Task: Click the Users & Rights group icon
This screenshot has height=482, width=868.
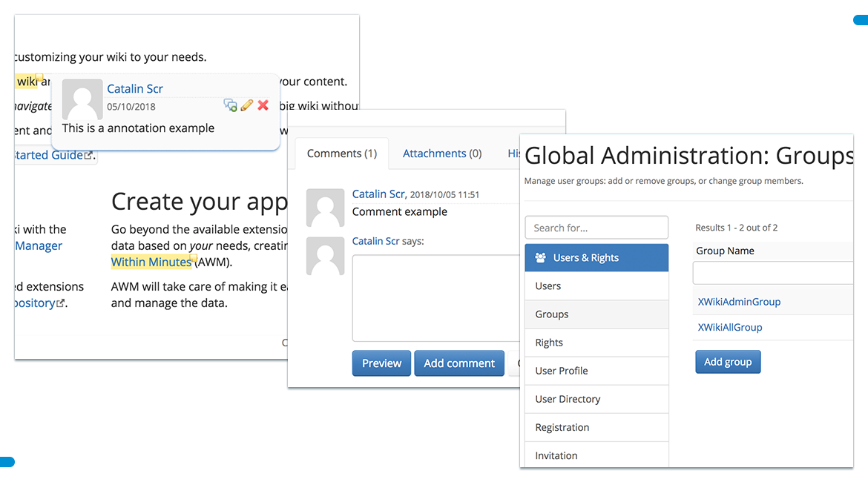Action: [540, 258]
